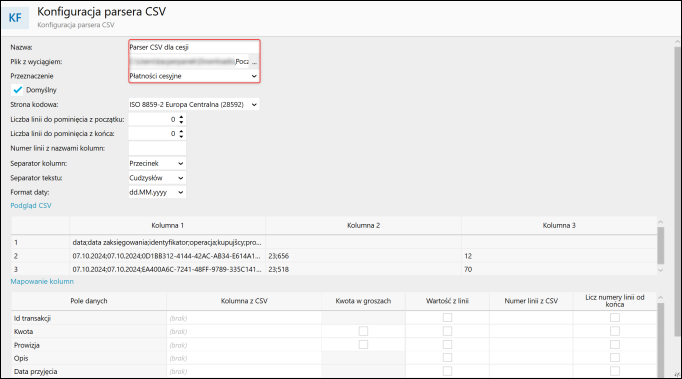Image resolution: width=682 pixels, height=379 pixels.
Task: Click the preview cell with value 70
Action: pyautogui.click(x=559, y=269)
